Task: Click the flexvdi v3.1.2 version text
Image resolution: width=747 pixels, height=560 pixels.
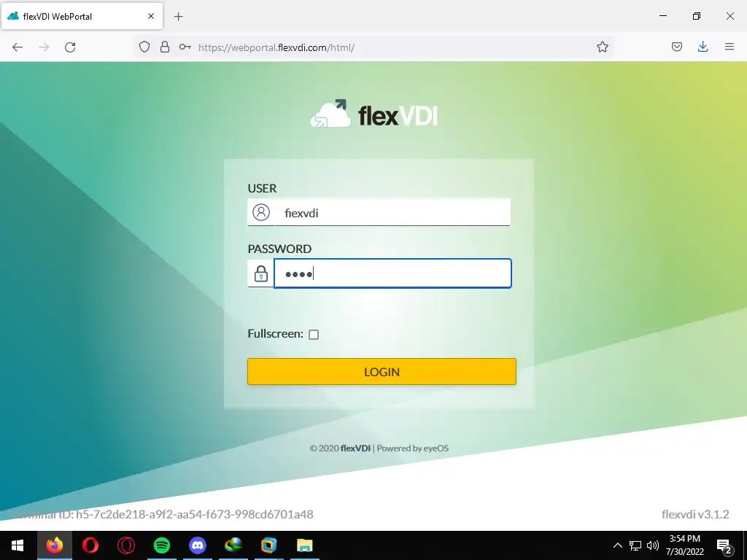Action: coord(695,514)
